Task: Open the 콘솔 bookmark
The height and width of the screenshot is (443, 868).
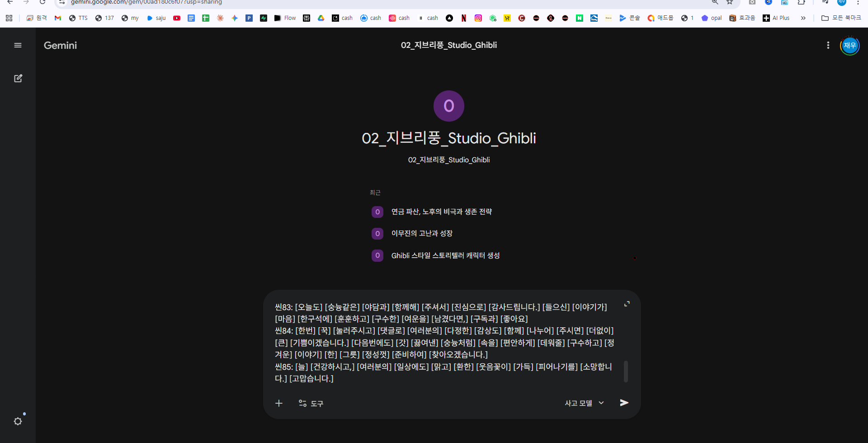Action: pos(630,18)
